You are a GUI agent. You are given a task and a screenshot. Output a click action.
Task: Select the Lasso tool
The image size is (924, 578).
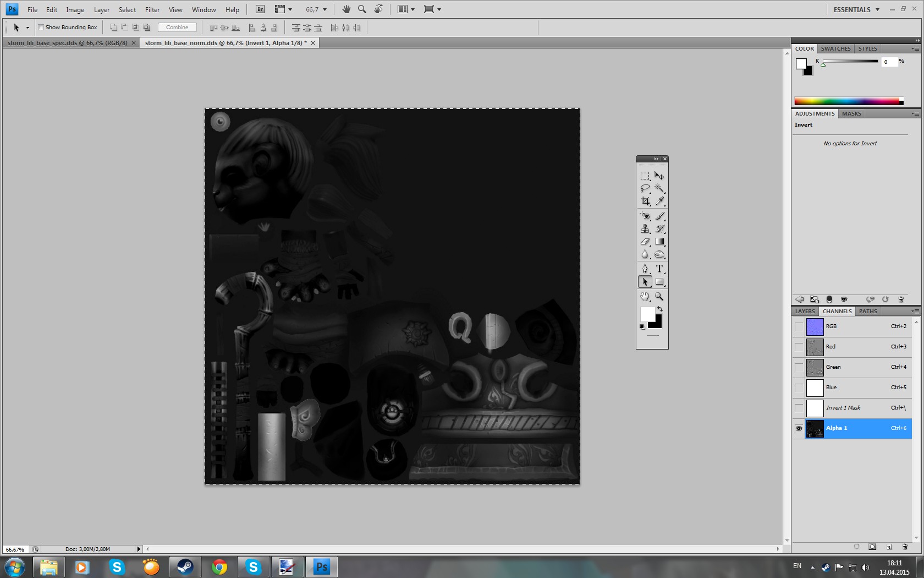pyautogui.click(x=645, y=189)
